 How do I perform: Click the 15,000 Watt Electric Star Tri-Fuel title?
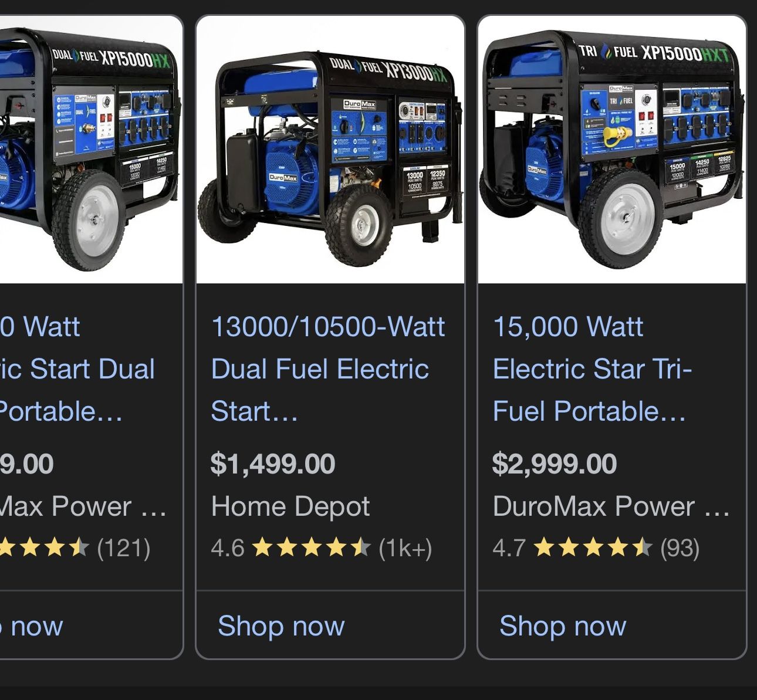click(x=593, y=368)
